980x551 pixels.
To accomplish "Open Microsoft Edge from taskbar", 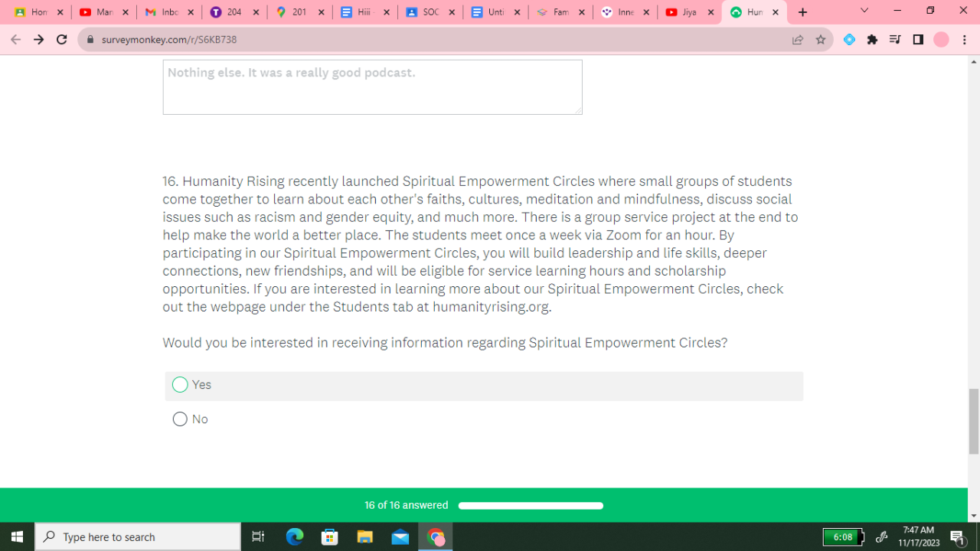I will pos(295,536).
